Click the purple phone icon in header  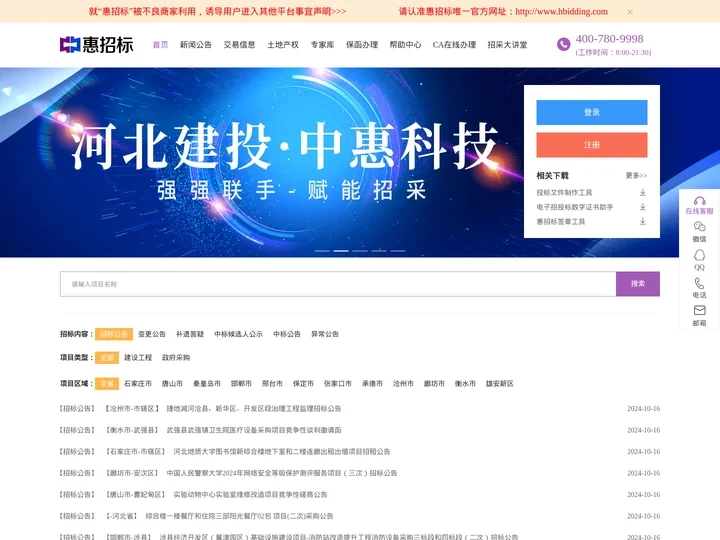(x=563, y=44)
